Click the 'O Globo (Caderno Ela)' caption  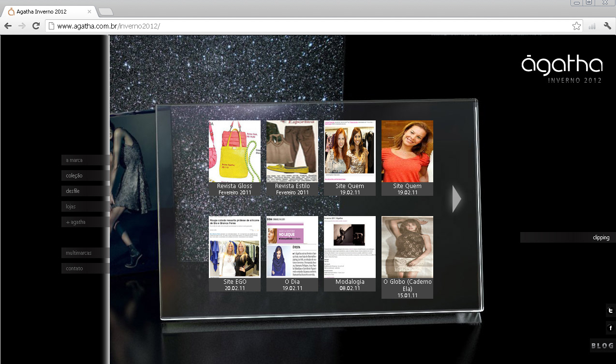(407, 285)
